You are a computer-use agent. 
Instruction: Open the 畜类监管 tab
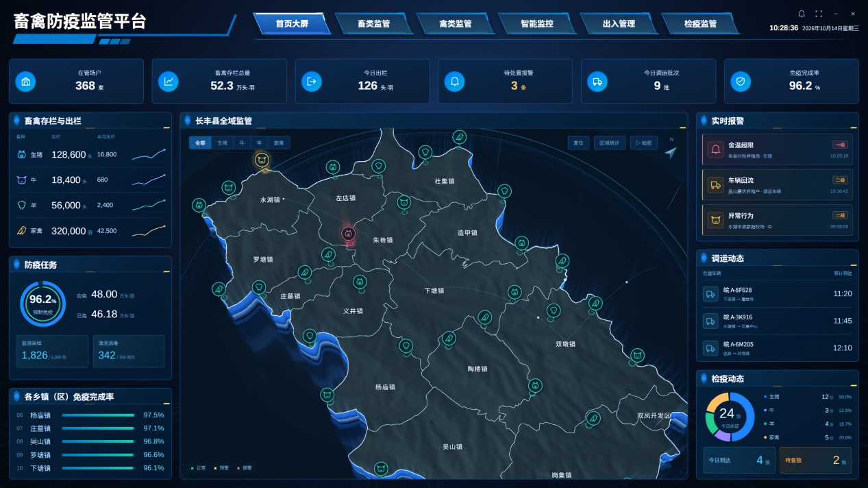click(374, 23)
